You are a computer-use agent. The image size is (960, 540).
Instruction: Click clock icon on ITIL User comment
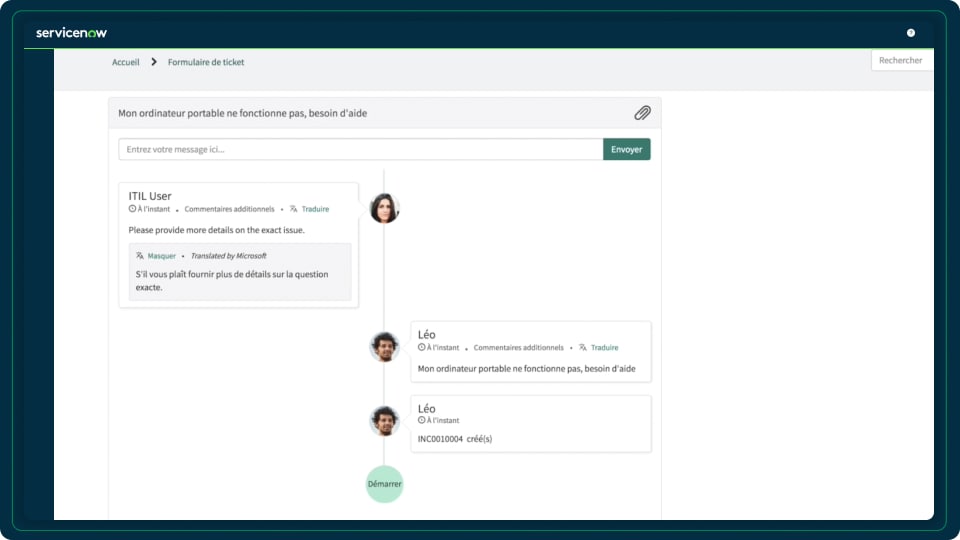[132, 209]
